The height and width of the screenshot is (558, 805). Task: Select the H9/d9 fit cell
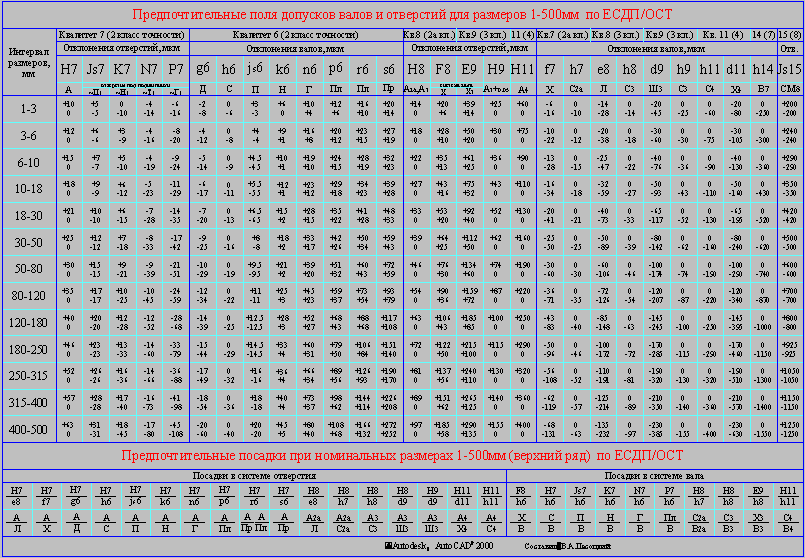point(433,495)
